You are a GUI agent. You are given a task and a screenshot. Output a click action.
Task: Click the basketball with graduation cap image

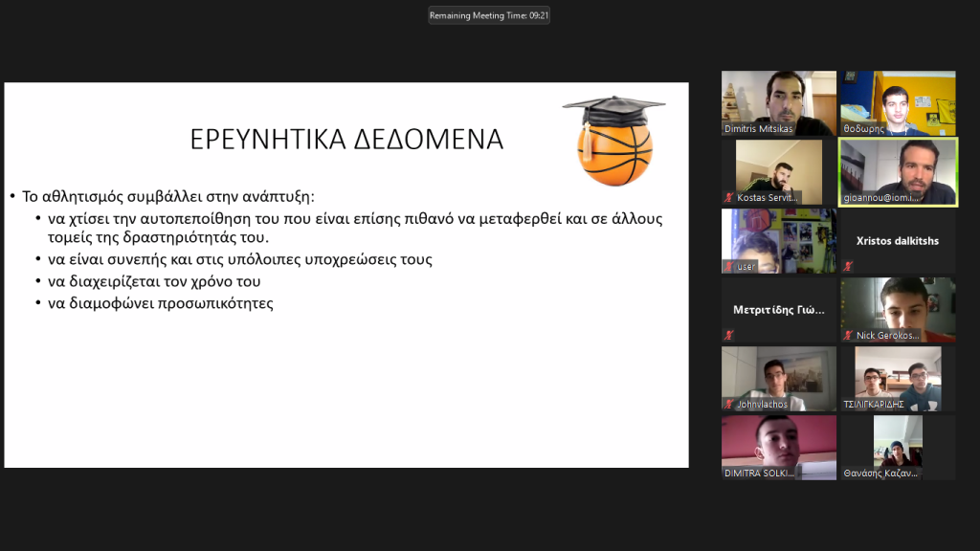tap(613, 141)
